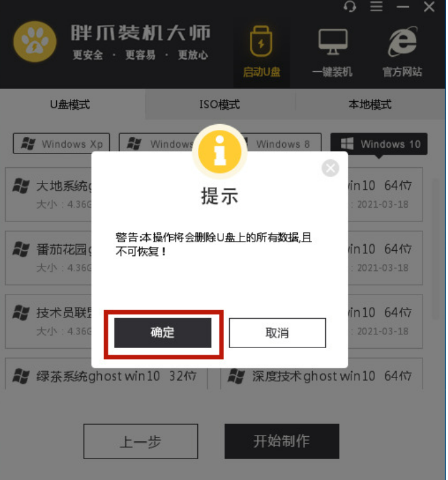
Task: Confirm with the 确定 button
Action: 163,333
